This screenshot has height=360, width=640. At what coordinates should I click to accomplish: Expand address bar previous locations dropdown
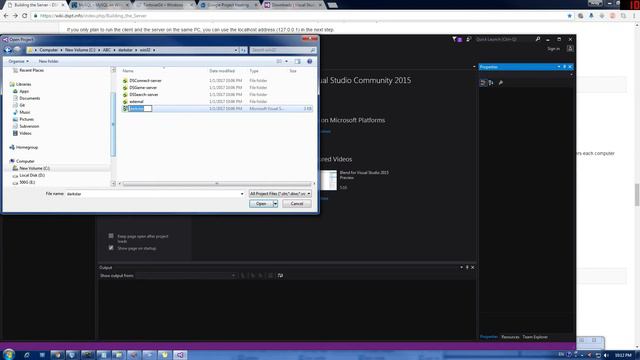[236, 50]
